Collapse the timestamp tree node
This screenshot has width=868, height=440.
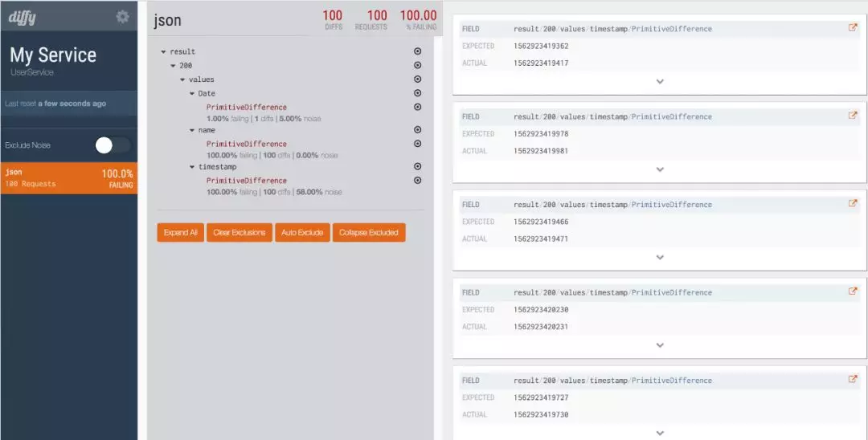click(x=192, y=166)
